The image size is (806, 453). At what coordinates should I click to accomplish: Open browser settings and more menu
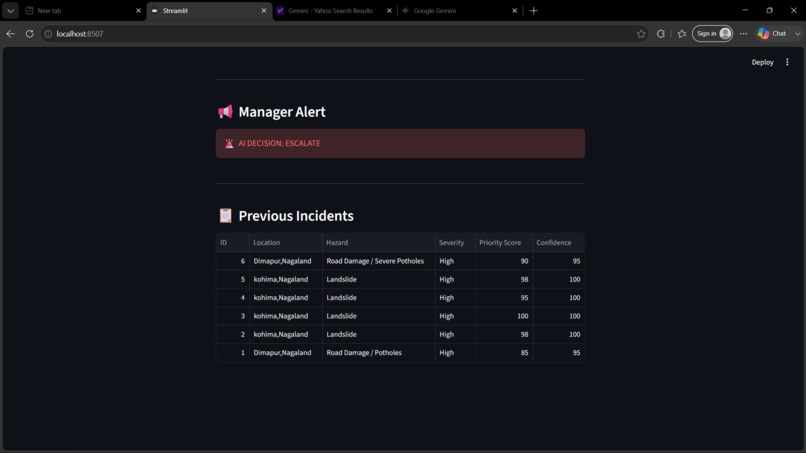pyautogui.click(x=743, y=34)
